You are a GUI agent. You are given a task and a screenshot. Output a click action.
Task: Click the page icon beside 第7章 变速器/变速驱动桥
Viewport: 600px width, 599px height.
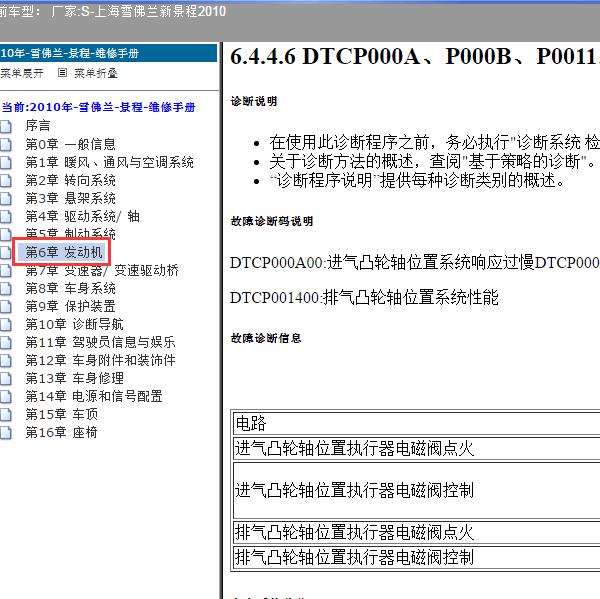coord(6,271)
